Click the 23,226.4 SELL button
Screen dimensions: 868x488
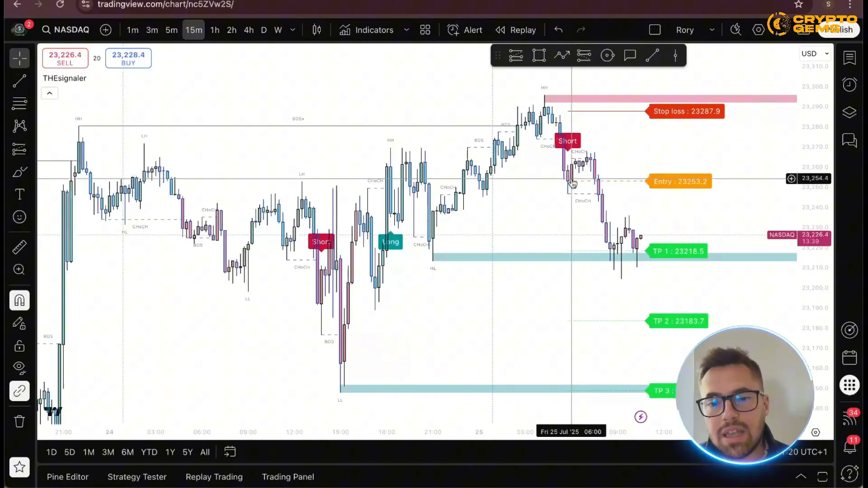point(65,58)
